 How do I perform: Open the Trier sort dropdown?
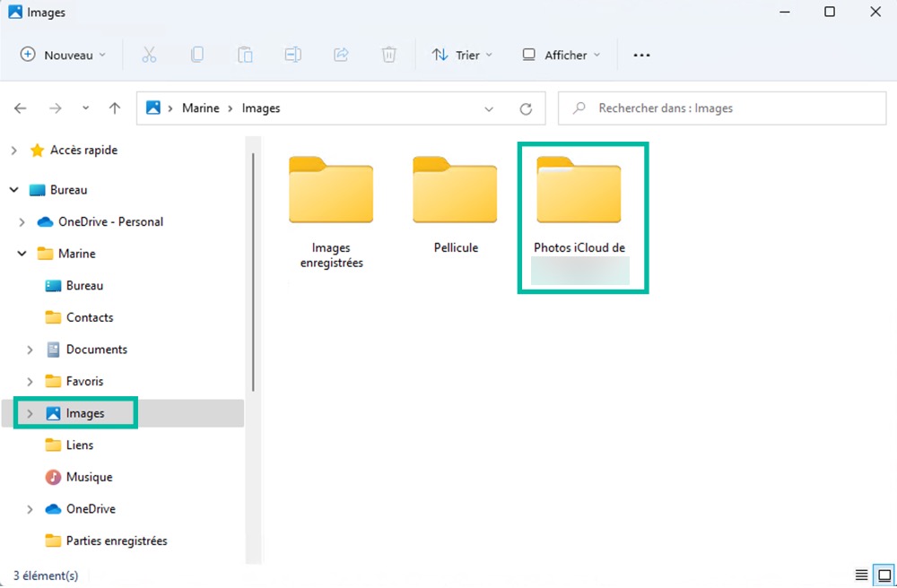tap(462, 55)
